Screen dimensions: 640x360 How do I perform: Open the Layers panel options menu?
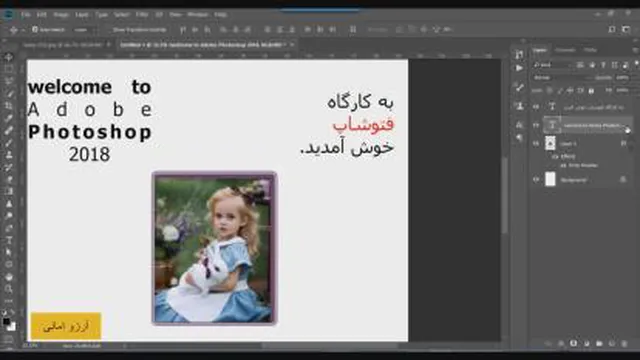pos(635,50)
